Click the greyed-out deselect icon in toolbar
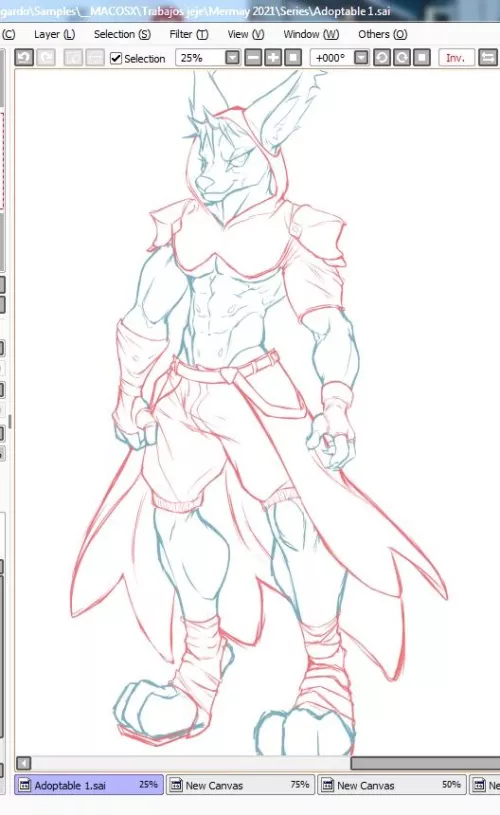Viewport: 500px width, 815px height. pyautogui.click(x=73, y=57)
